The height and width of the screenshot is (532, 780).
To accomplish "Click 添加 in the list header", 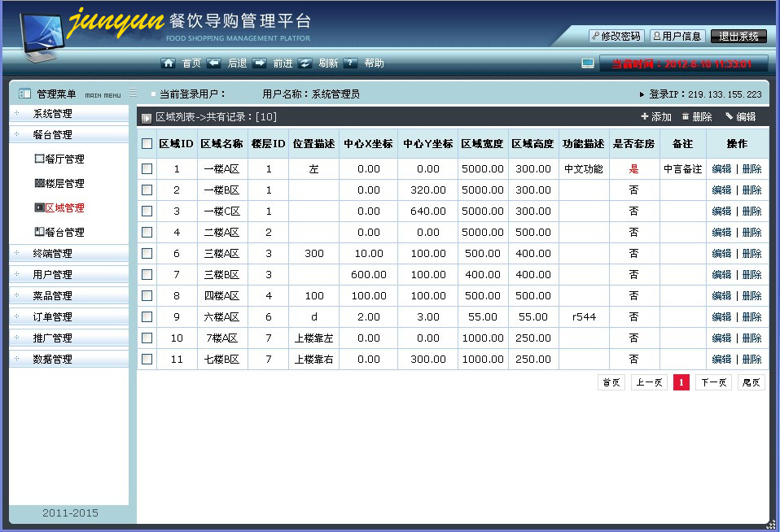I will tap(656, 117).
